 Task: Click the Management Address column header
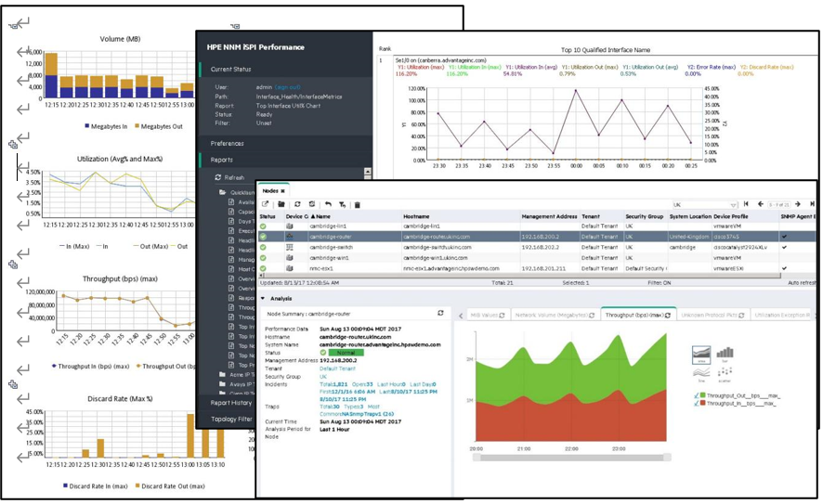pos(550,216)
